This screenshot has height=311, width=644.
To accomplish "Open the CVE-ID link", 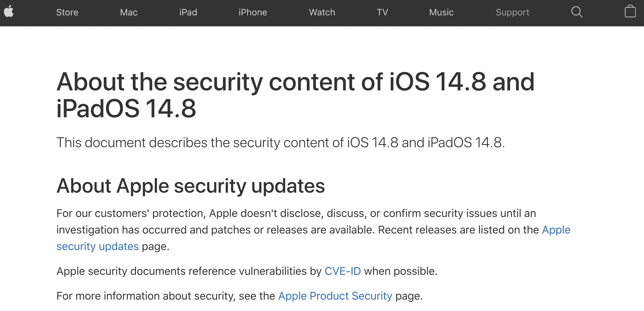I will pos(343,271).
